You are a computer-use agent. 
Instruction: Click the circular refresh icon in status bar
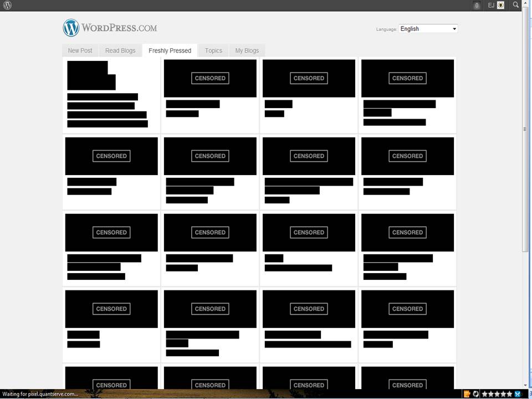coord(475,394)
